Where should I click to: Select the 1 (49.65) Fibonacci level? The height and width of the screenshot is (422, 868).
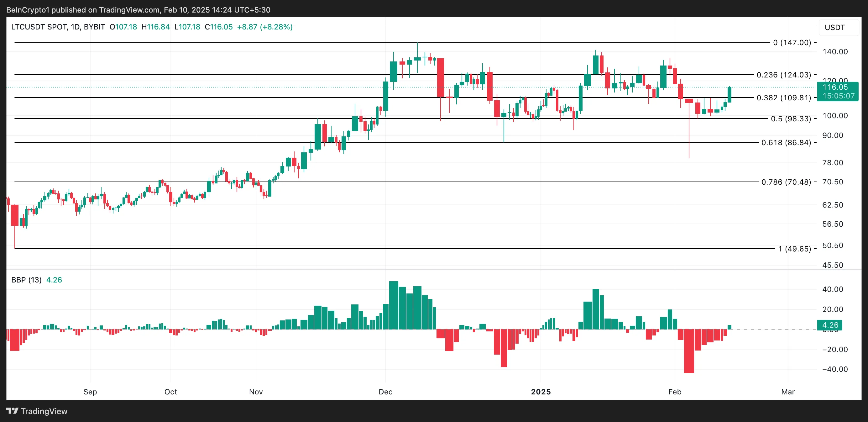794,249
